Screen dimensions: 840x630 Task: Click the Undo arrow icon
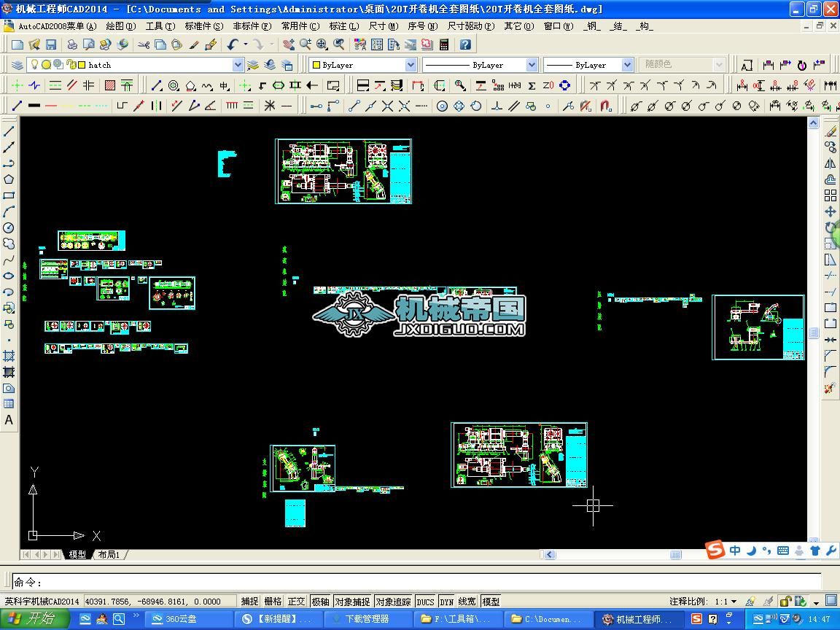[233, 45]
